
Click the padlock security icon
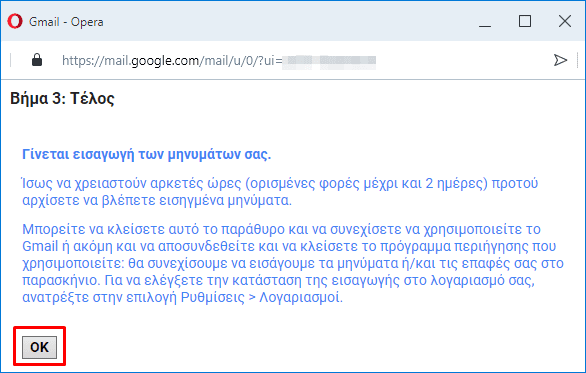pyautogui.click(x=37, y=60)
